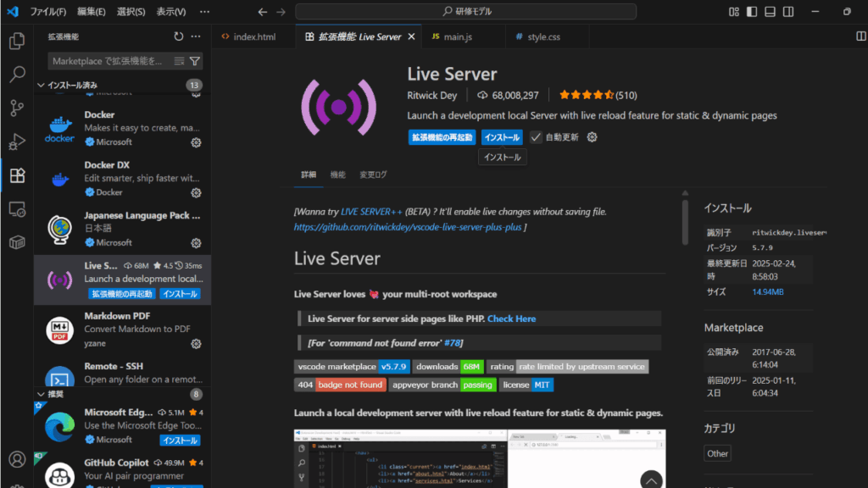The image size is (868, 488).
Task: Click the 拡張機能の再起動 button in header
Action: (x=442, y=137)
